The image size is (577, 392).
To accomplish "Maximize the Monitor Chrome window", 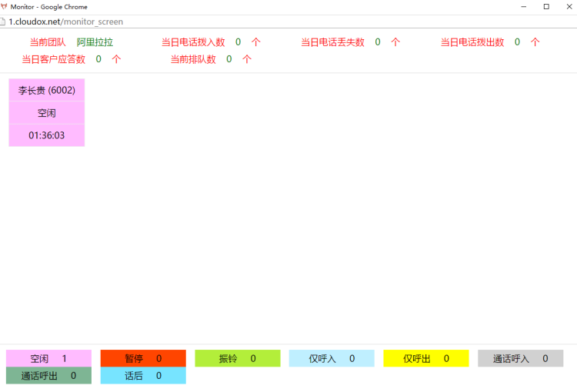I will (x=546, y=6).
